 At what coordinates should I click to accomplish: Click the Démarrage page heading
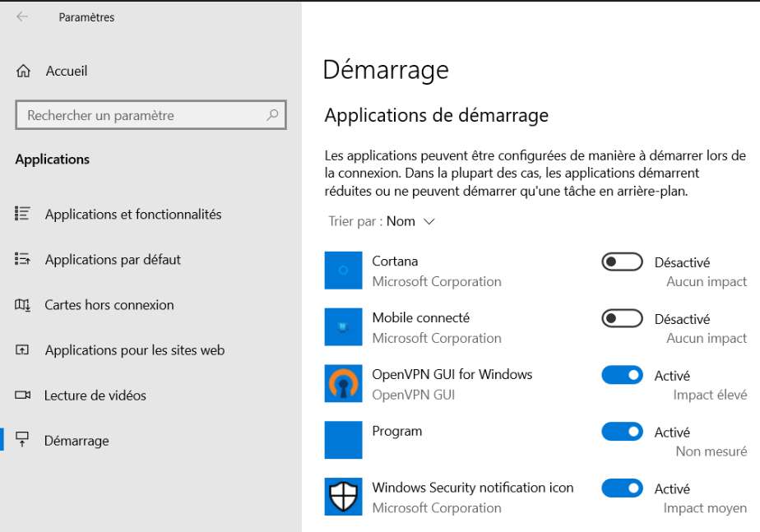point(386,70)
